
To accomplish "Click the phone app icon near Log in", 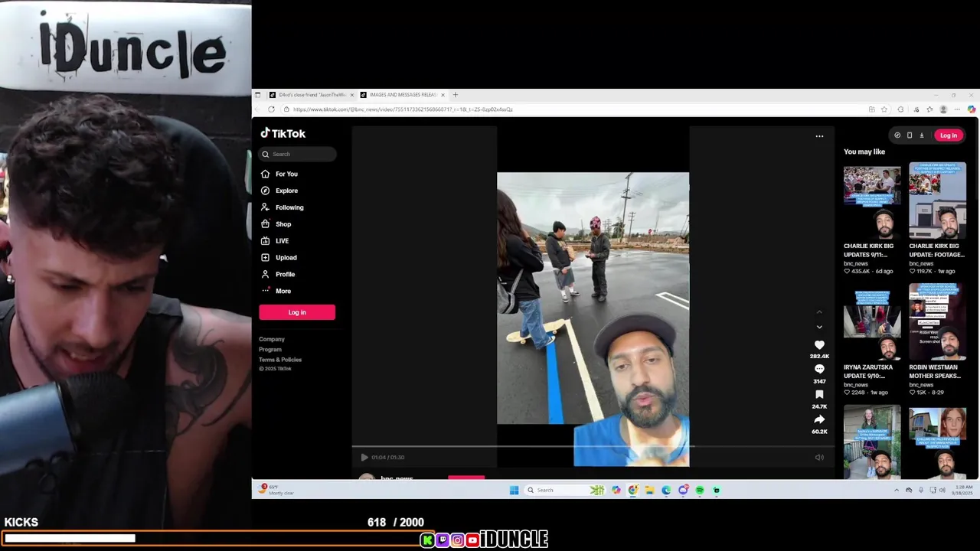I will click(910, 135).
